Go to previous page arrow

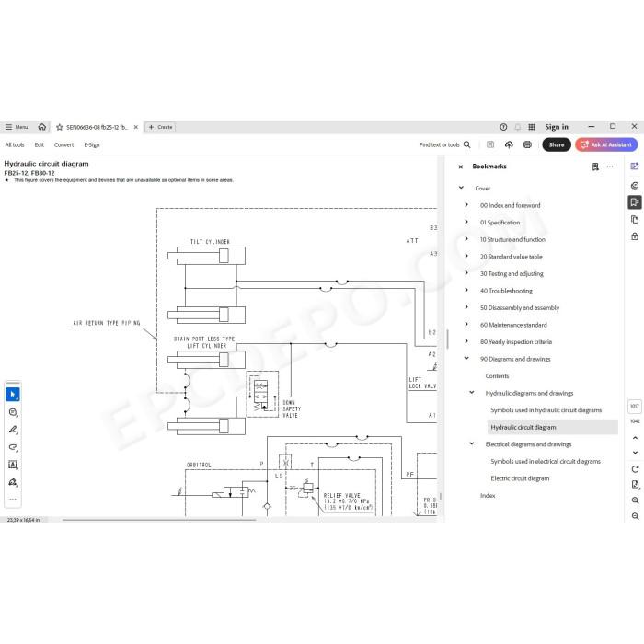tap(635, 437)
